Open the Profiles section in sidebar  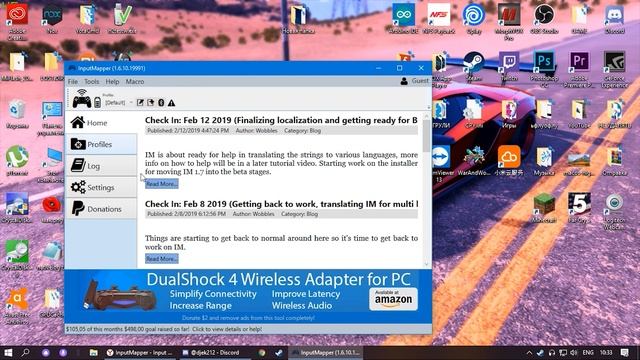(101, 144)
